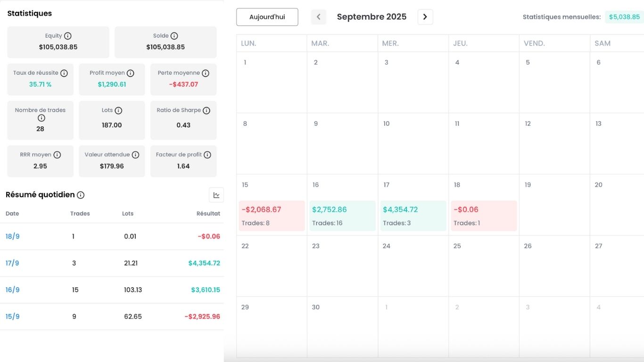Click info icon under Nombre de trades
This screenshot has width=644, height=362.
41,118
